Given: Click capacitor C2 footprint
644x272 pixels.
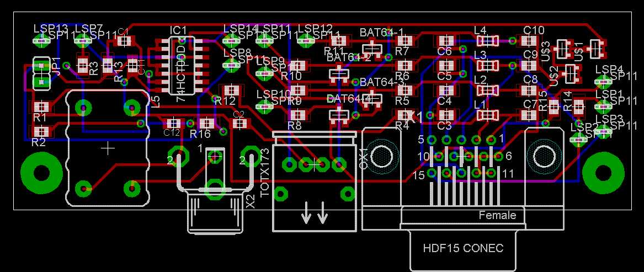Looking at the screenshot, I should click(239, 123).
